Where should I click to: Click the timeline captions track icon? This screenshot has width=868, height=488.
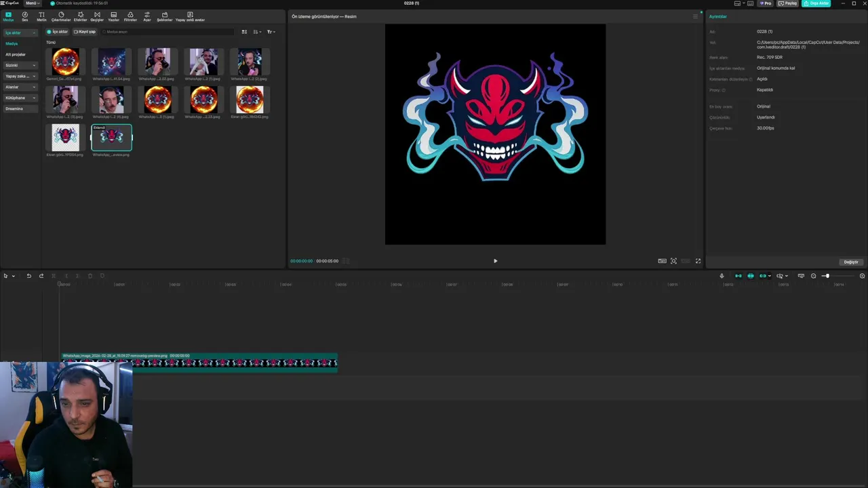click(801, 276)
